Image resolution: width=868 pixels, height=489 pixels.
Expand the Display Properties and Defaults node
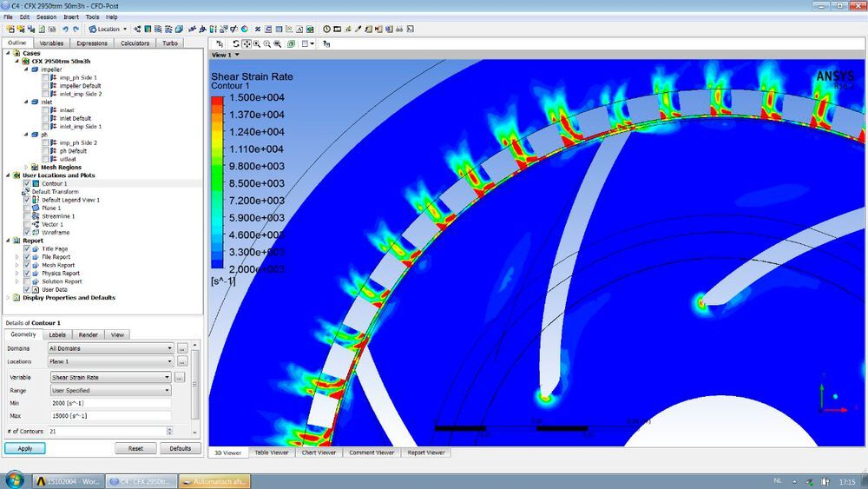[9, 298]
